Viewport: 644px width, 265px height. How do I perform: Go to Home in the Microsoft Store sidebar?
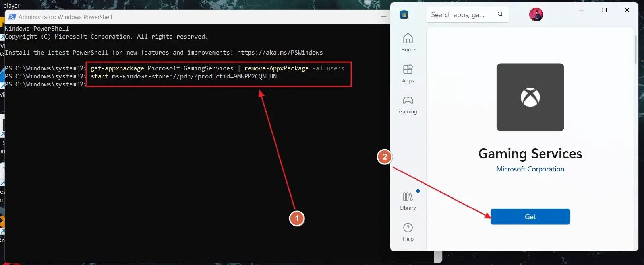point(408,43)
